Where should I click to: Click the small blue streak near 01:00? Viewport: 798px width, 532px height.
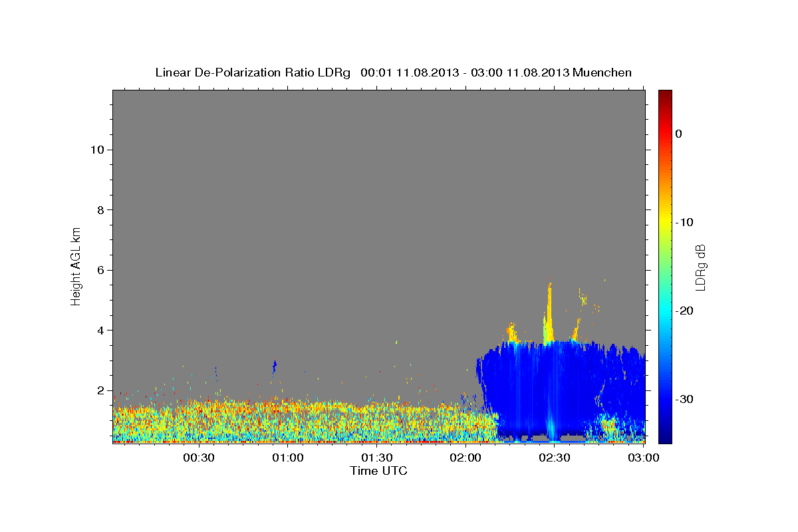(x=274, y=367)
